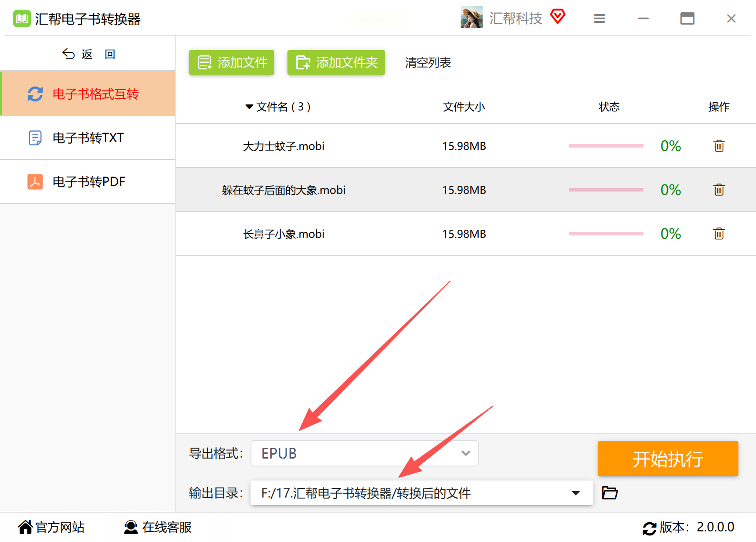Click the 添加文件 button
This screenshot has width=756, height=542.
232,62
